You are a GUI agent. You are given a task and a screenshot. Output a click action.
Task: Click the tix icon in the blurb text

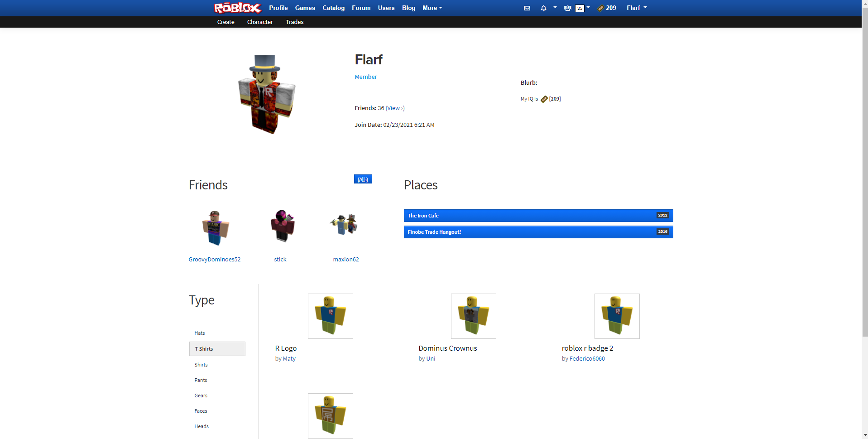544,99
